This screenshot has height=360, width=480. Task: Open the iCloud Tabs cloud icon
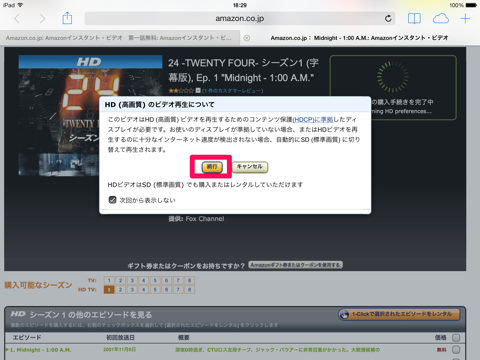click(x=441, y=18)
